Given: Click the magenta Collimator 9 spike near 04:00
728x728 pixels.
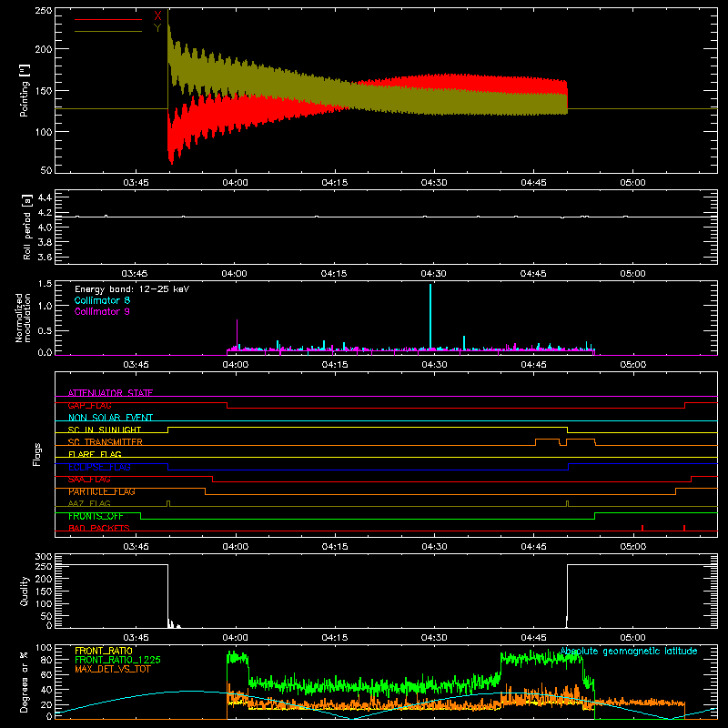Looking at the screenshot, I should tap(237, 334).
